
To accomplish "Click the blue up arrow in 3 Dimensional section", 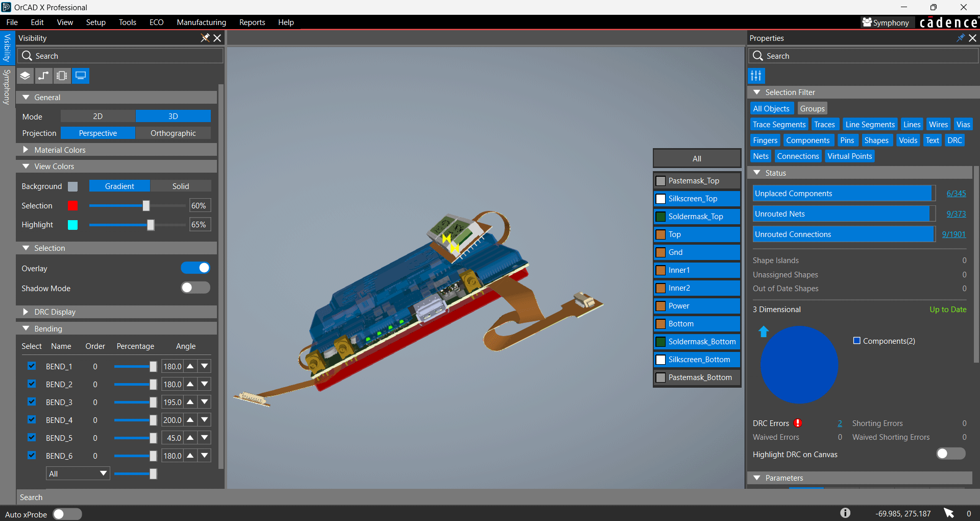I will point(764,331).
